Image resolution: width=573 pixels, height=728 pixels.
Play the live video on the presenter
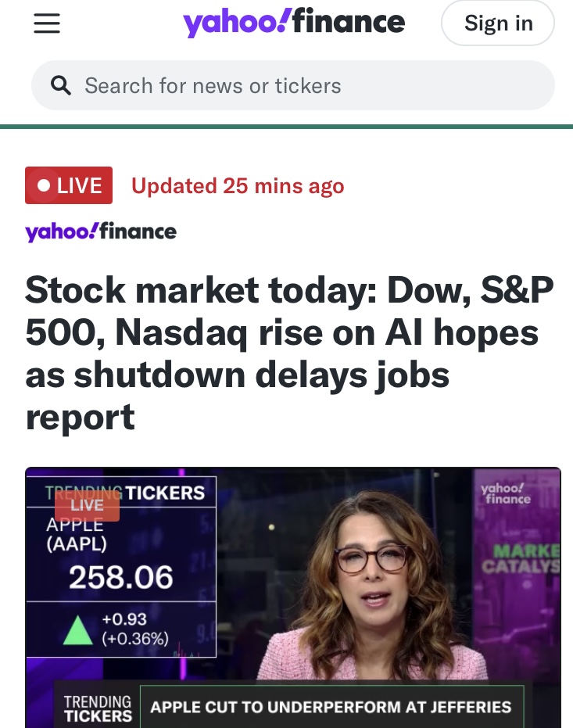point(375,594)
